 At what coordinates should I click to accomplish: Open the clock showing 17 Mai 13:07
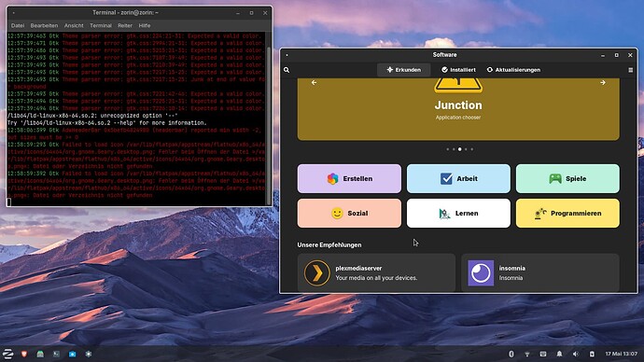pos(622,354)
